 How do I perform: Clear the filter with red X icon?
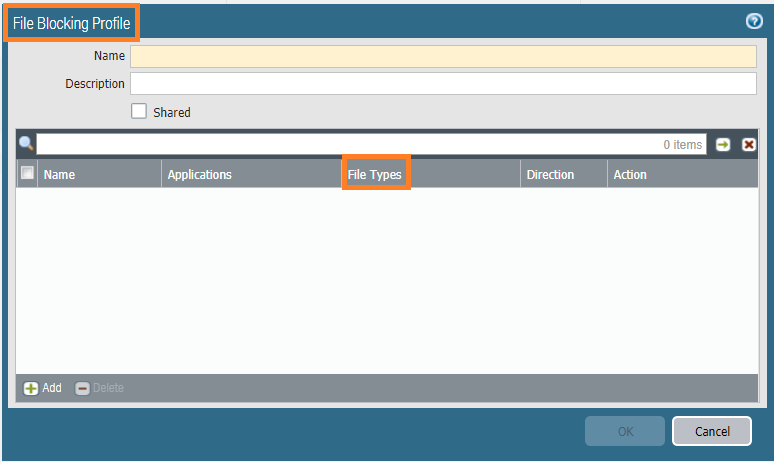coord(749,145)
